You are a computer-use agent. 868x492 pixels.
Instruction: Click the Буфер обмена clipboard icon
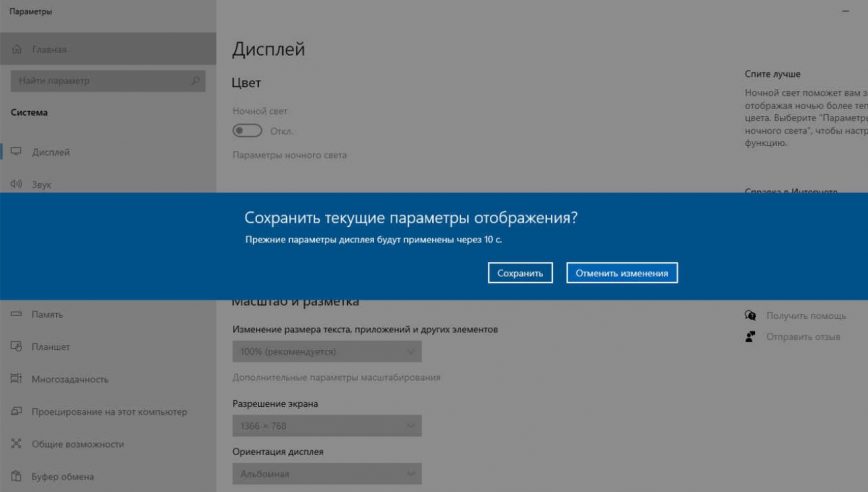(17, 476)
